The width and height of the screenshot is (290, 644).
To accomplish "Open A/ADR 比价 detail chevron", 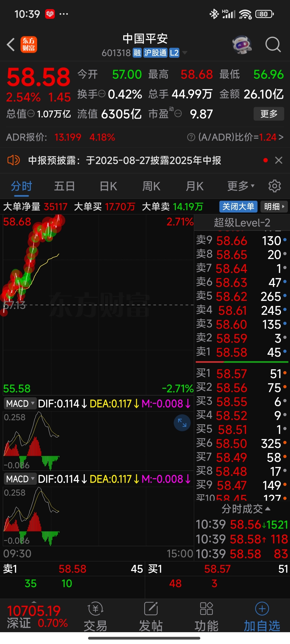I will (281, 137).
